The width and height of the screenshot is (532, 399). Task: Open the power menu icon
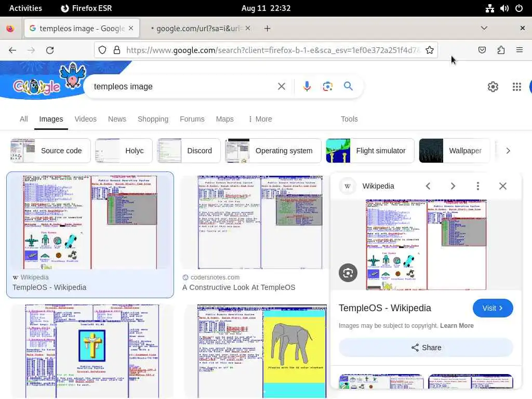click(519, 8)
